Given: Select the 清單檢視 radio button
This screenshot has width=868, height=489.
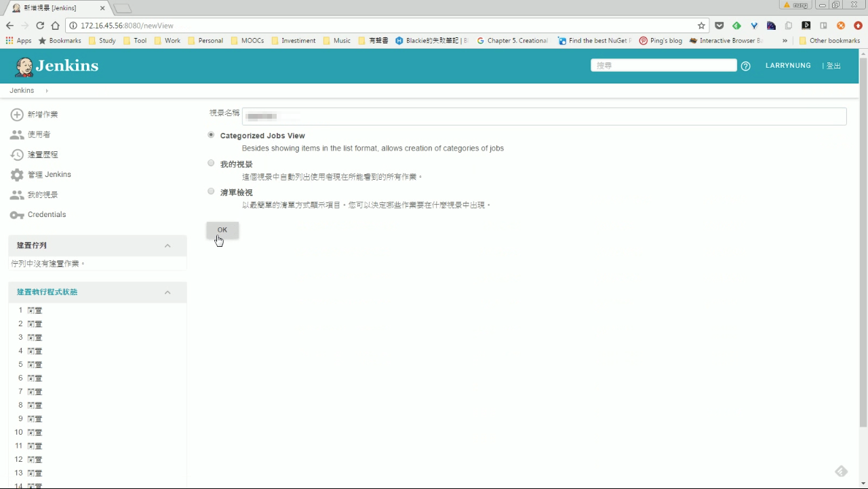Looking at the screenshot, I should [211, 192].
